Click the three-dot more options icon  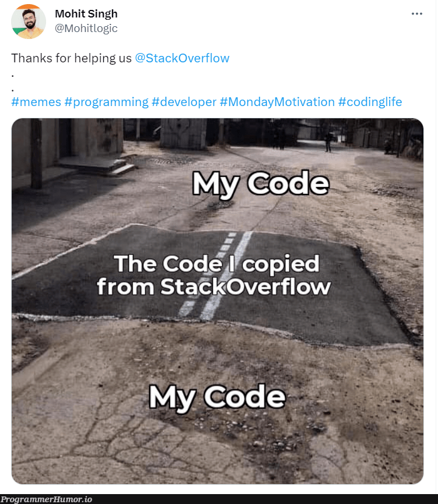coord(418,13)
